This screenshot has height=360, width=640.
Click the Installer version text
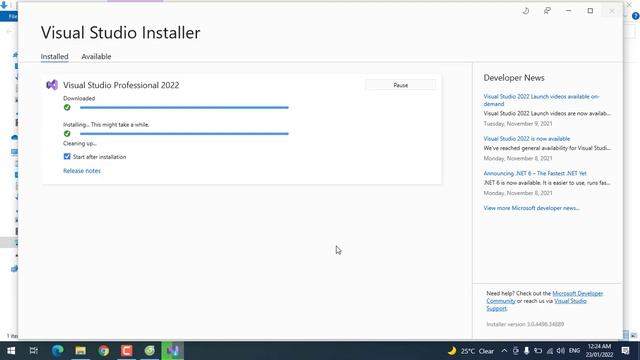click(x=525, y=324)
